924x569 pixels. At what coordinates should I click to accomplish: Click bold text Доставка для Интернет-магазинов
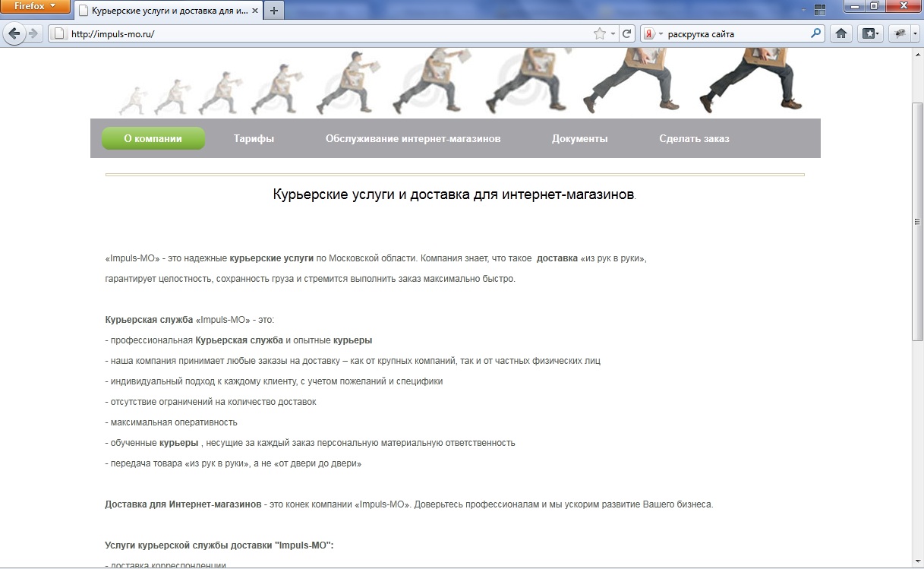pos(183,504)
